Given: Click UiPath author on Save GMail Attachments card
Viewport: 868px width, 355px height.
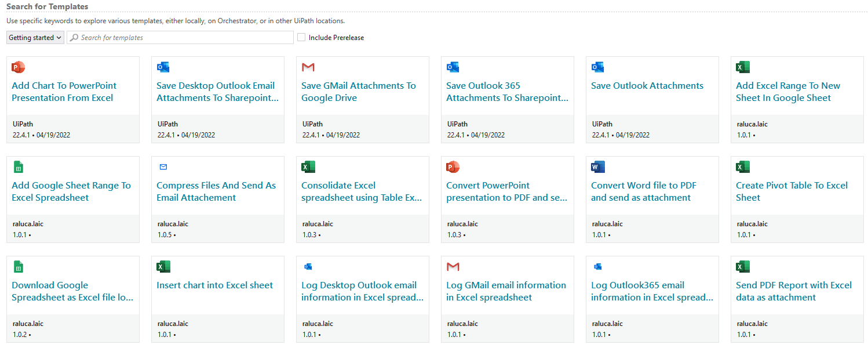Looking at the screenshot, I should tap(312, 124).
